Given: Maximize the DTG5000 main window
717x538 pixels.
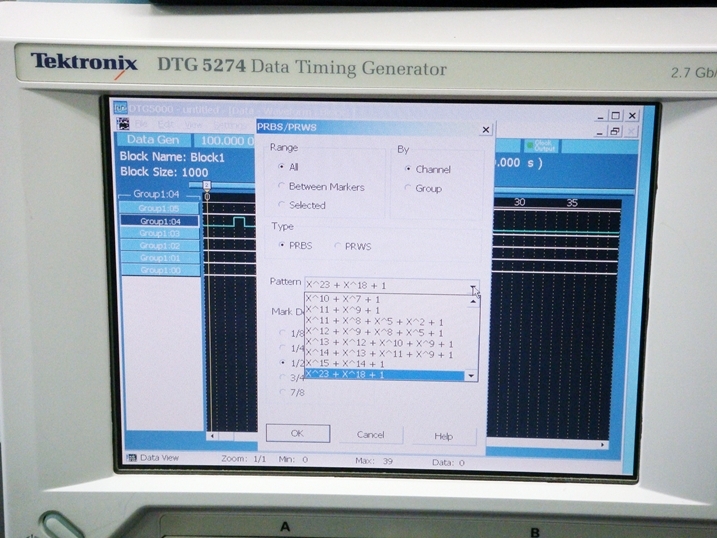Looking at the screenshot, I should (x=616, y=116).
